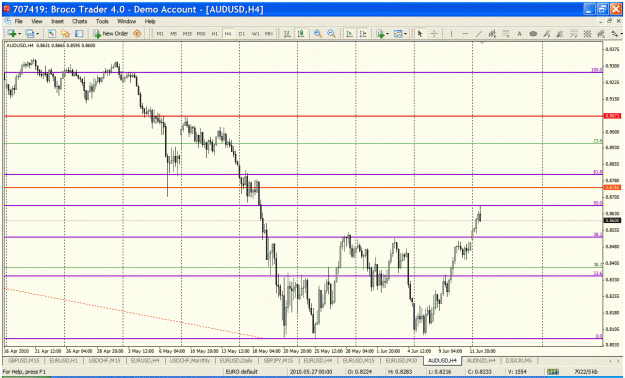This screenshot has height=378, width=625.
Task: Switch chart to W1 timeframe
Action: point(256,34)
